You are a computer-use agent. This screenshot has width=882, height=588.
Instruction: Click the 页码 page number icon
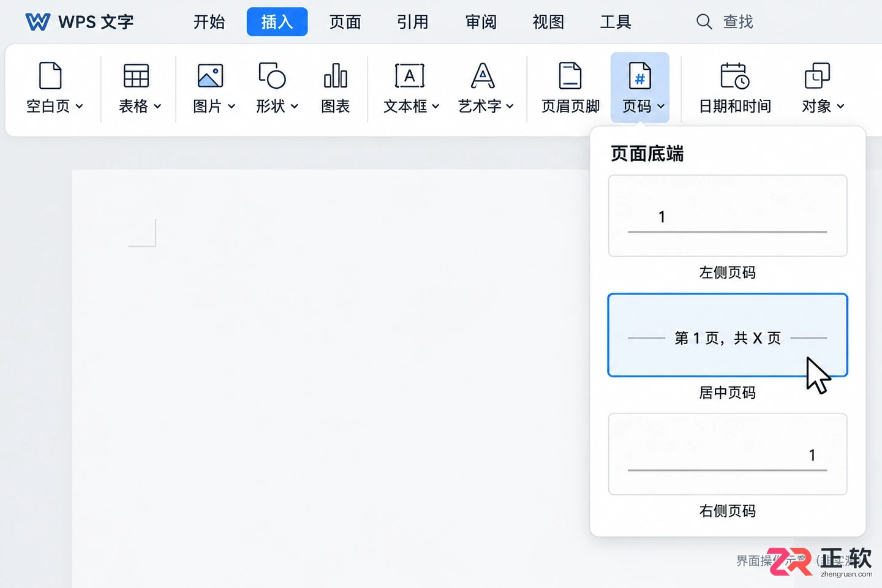640,76
